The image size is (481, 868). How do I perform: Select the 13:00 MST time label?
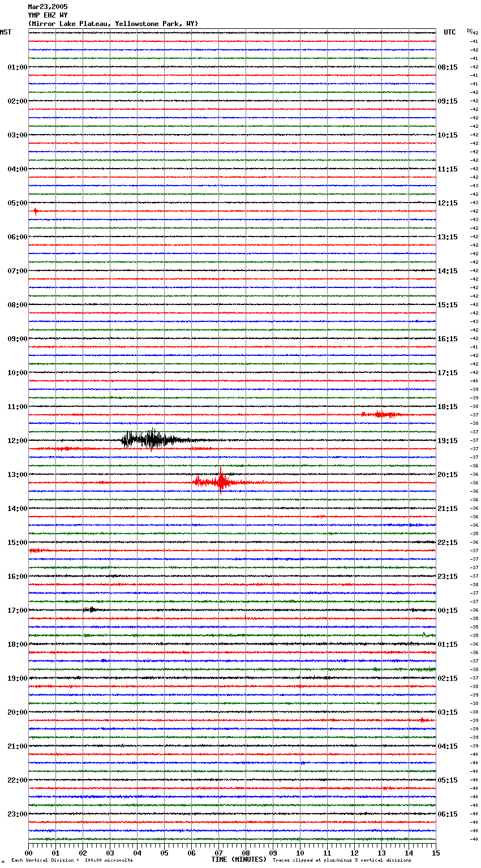18,475
